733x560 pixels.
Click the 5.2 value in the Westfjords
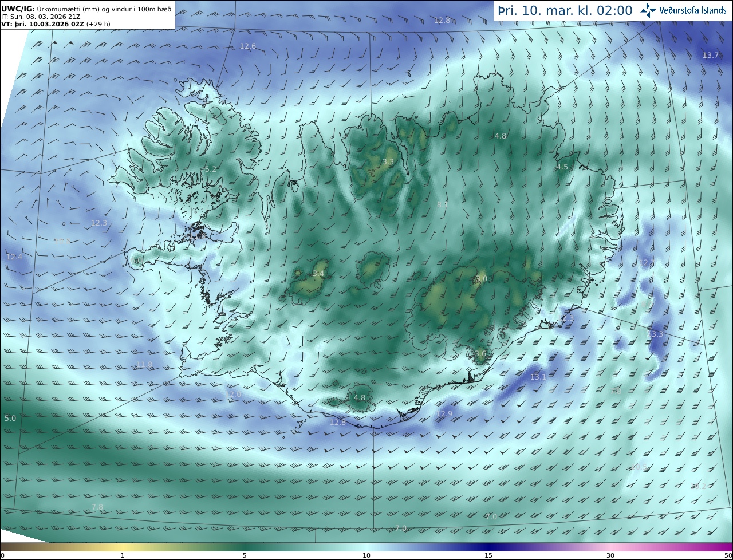(x=211, y=169)
